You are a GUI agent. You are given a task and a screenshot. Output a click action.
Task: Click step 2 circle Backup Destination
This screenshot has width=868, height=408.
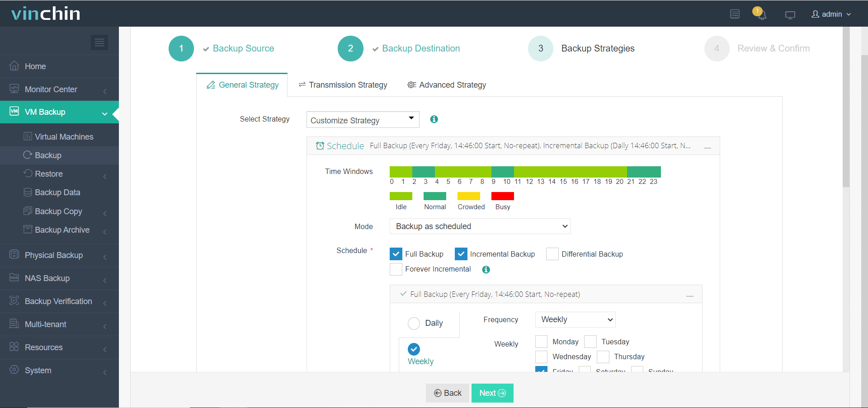pyautogui.click(x=350, y=48)
